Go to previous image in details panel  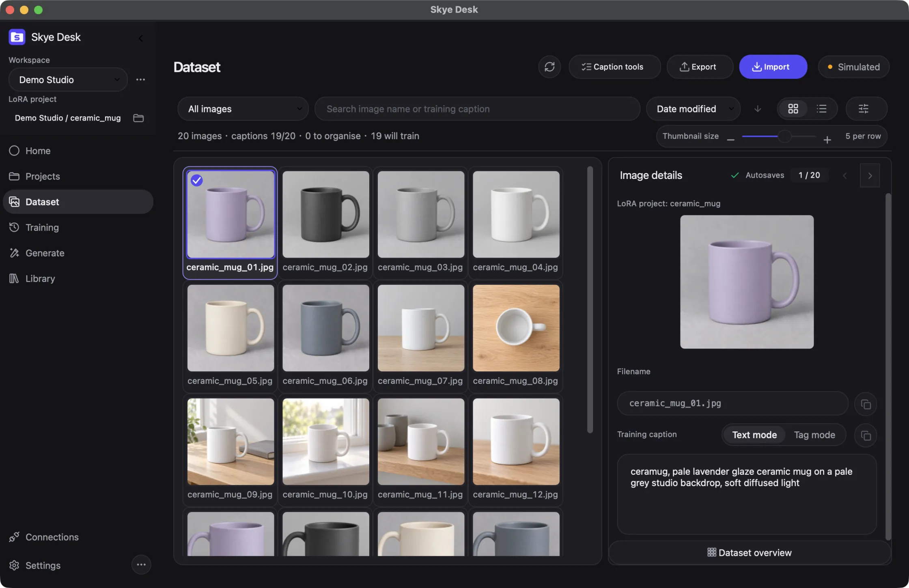845,175
